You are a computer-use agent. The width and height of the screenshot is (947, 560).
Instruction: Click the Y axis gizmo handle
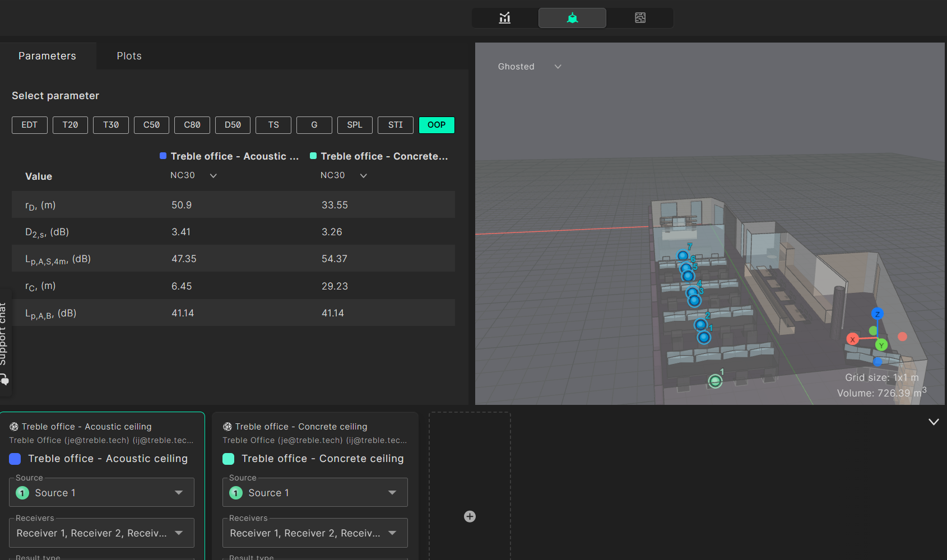(881, 345)
